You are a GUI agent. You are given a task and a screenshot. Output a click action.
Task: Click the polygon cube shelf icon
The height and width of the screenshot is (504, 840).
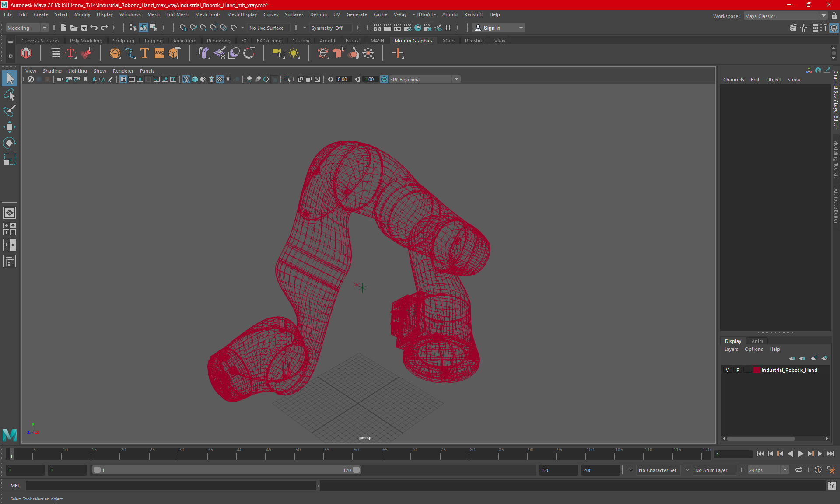click(26, 53)
